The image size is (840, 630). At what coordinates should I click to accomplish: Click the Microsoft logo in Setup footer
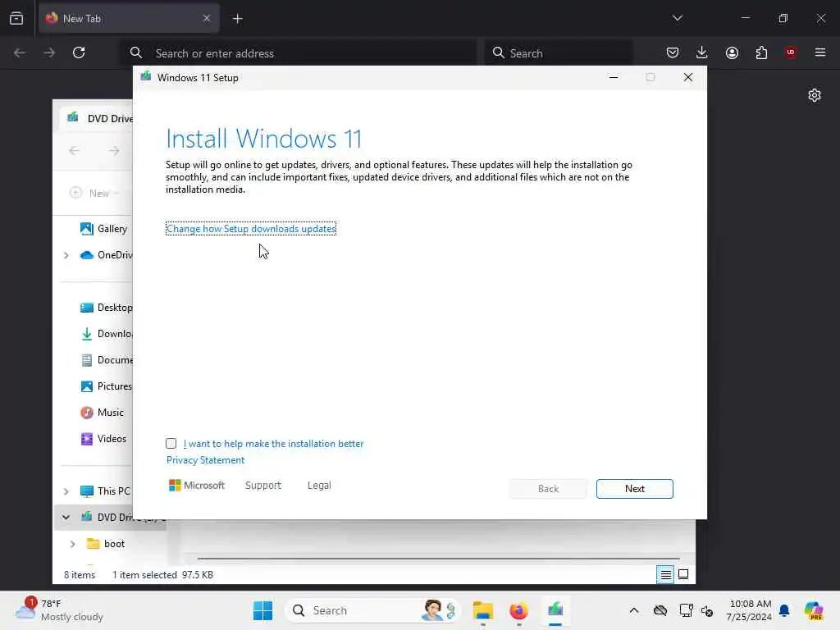pos(197,486)
